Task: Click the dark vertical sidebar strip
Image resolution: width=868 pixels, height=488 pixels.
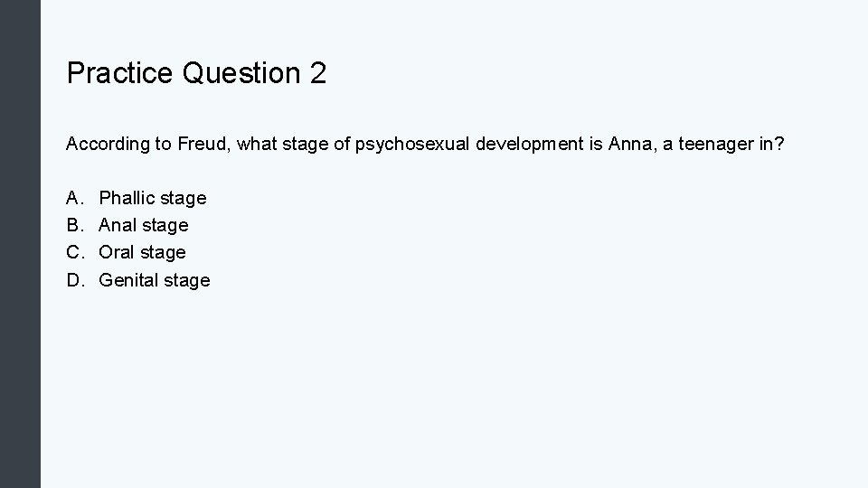Action: click(x=20, y=244)
